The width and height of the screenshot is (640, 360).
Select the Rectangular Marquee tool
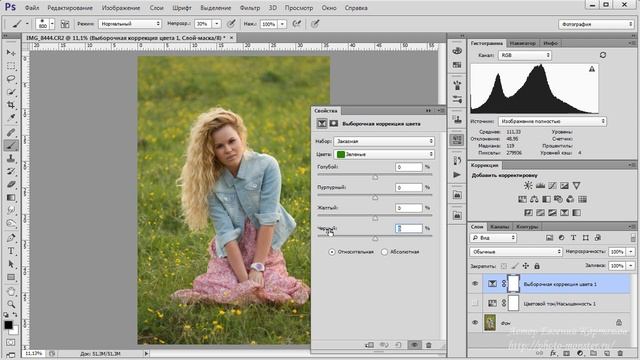[11, 66]
